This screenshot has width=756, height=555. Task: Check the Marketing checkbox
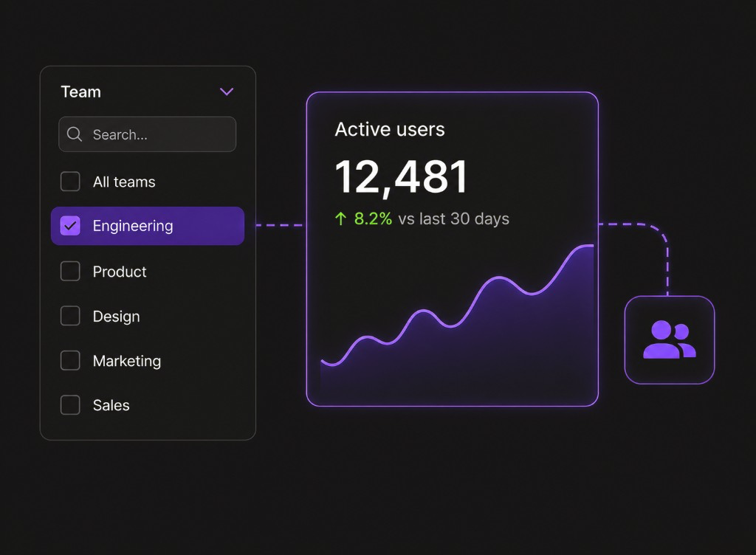tap(70, 360)
